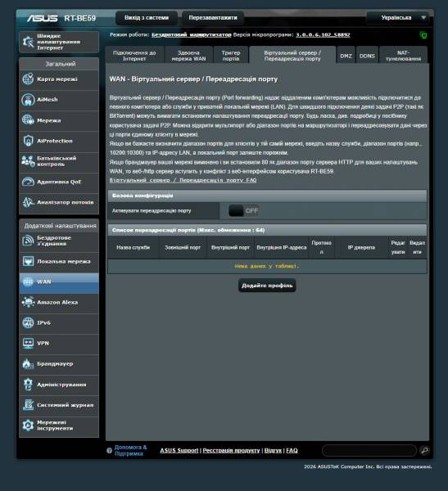Image resolution: width=448 pixels, height=491 pixels.
Task: Click the search magnifier icon in footer
Action: (x=424, y=450)
